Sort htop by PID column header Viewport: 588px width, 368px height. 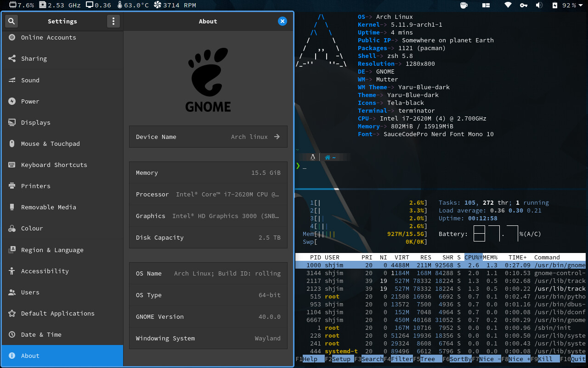[316, 257]
